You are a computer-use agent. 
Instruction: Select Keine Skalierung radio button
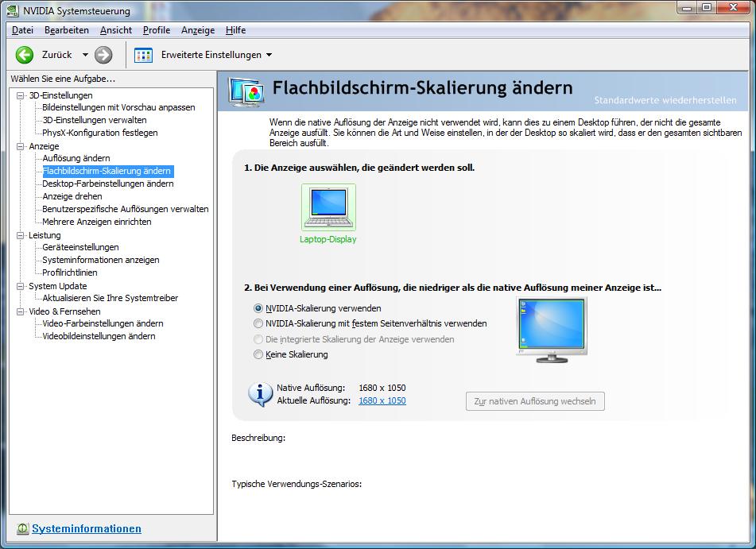pyautogui.click(x=258, y=355)
